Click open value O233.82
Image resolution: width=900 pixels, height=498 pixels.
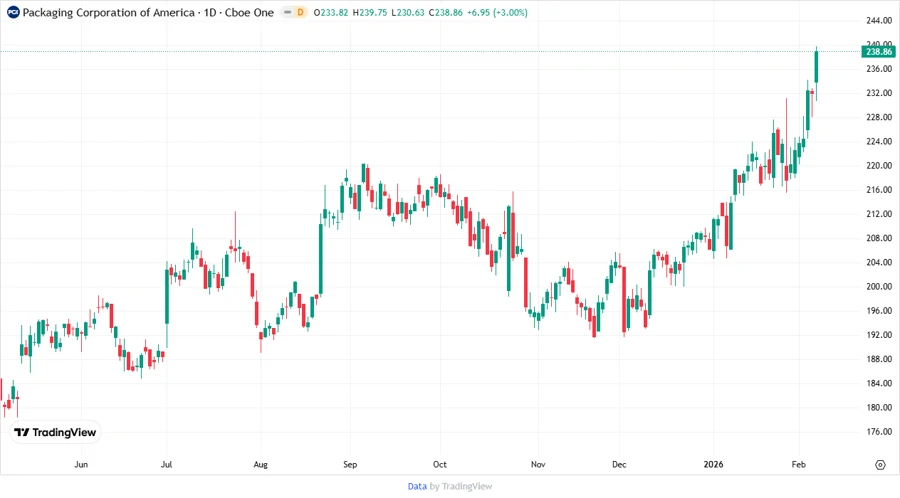click(331, 13)
